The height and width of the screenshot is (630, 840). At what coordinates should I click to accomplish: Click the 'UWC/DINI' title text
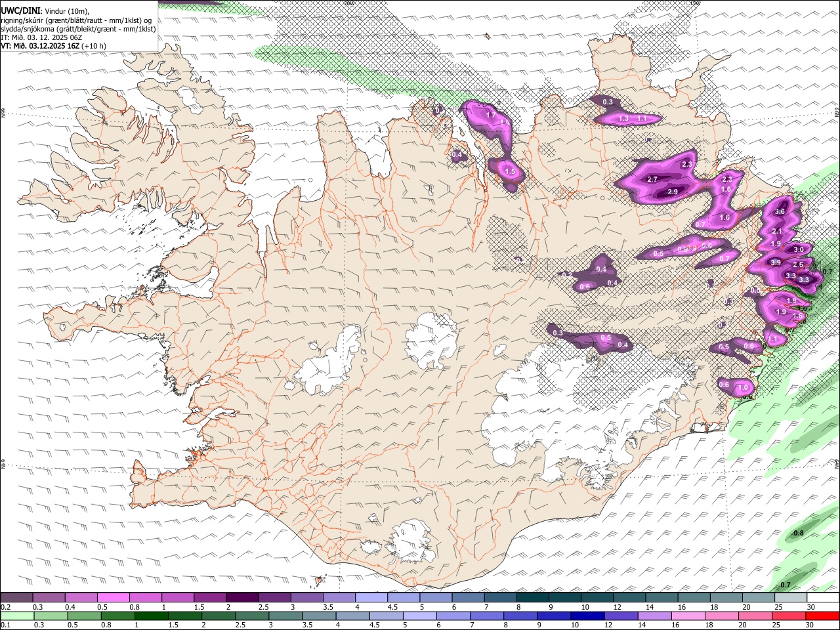(x=21, y=11)
